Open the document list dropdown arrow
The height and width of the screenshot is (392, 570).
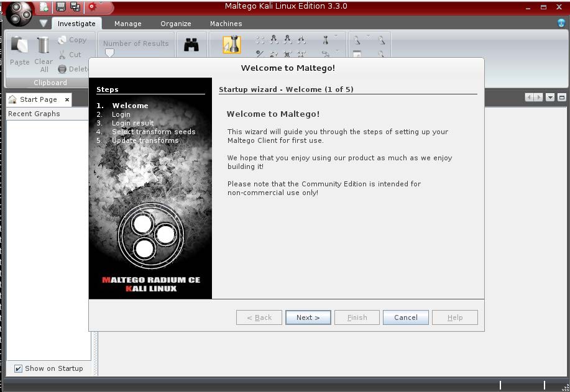pos(550,98)
